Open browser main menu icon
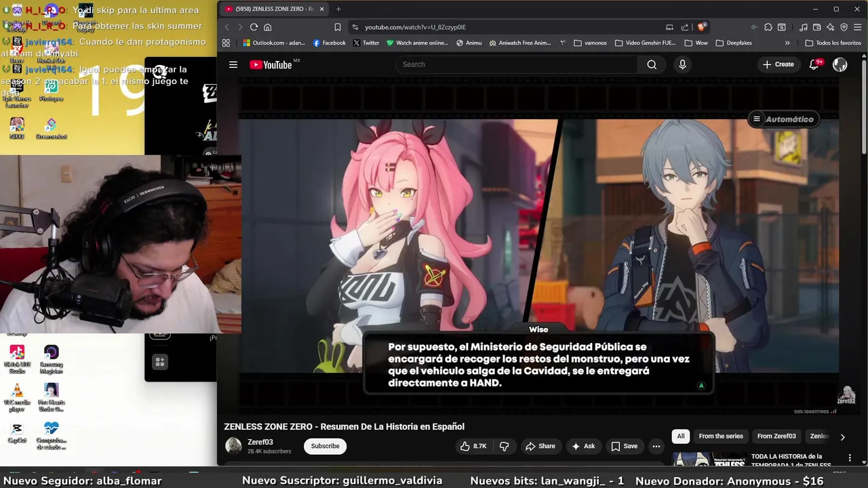 coord(859,27)
